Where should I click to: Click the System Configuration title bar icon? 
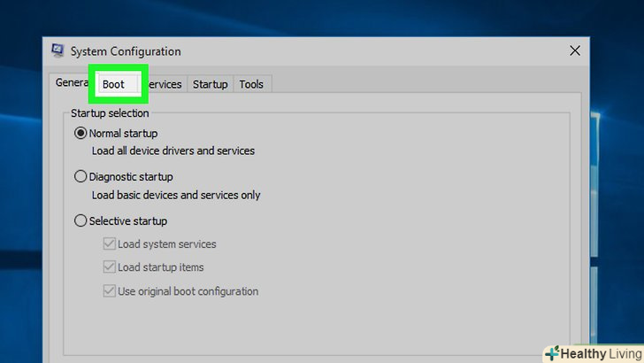tap(57, 51)
